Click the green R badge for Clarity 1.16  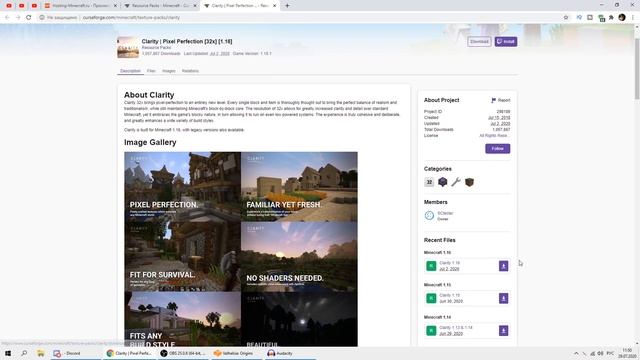coord(431,266)
